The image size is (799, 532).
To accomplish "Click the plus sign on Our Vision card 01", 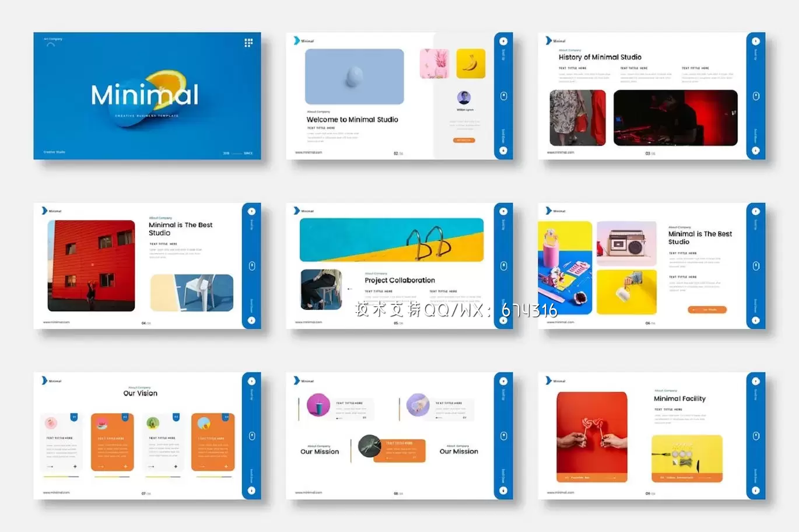I will coord(75,467).
